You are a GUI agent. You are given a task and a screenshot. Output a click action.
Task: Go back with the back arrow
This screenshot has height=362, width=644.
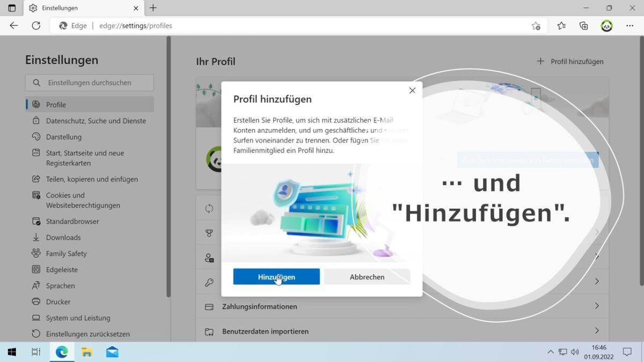tap(14, 26)
